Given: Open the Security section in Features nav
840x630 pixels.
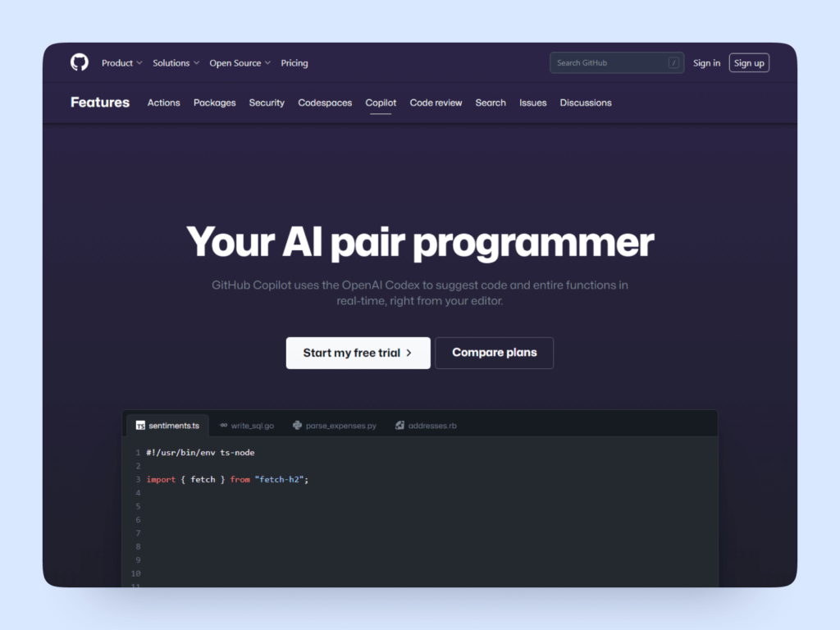Looking at the screenshot, I should point(267,103).
